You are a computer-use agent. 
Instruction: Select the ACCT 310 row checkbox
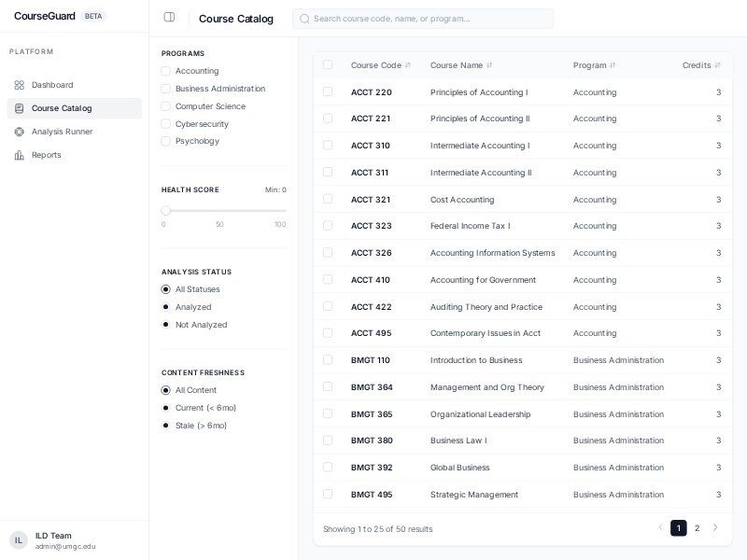[x=328, y=145]
